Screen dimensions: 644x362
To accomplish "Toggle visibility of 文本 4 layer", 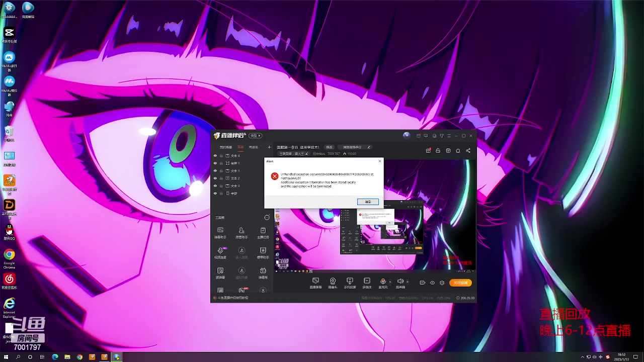I will [215, 156].
